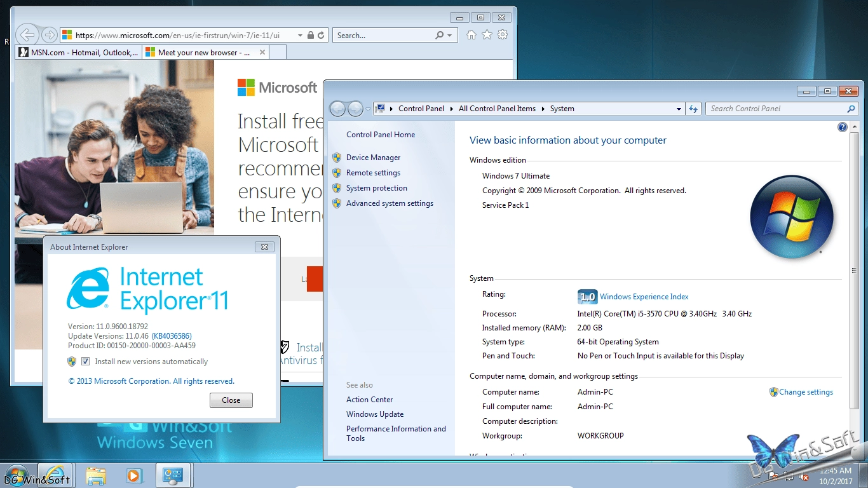
Task: Click the search magnifier in Internet Explorer
Action: 439,36
